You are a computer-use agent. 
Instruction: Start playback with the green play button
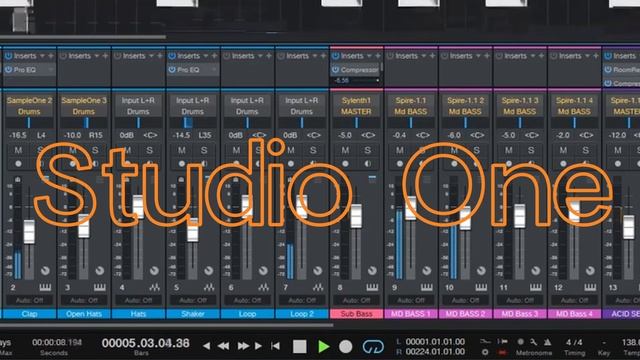pos(324,347)
